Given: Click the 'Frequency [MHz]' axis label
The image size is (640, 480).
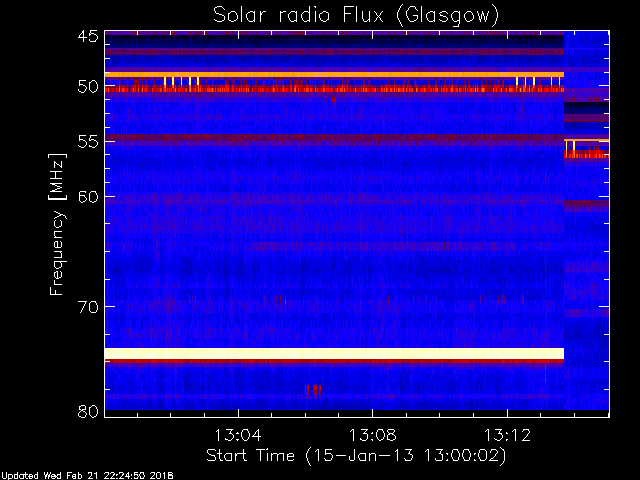Looking at the screenshot, I should pyautogui.click(x=58, y=224).
